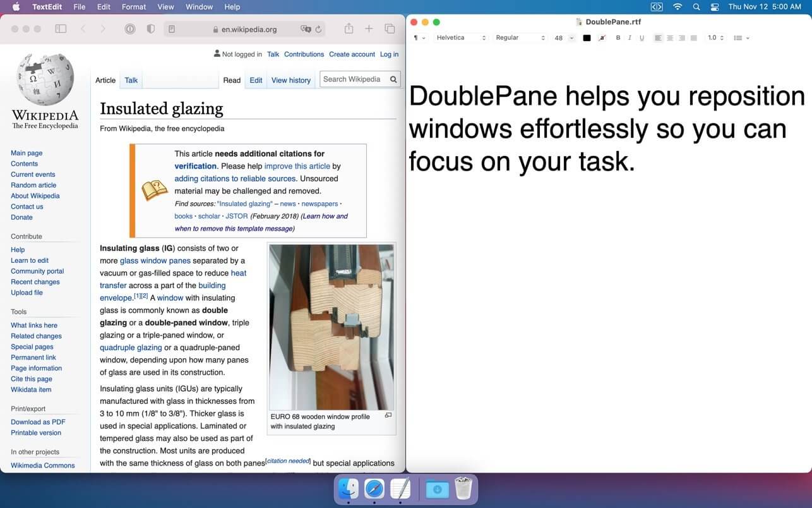Open the Main page sidebar link

click(x=27, y=153)
